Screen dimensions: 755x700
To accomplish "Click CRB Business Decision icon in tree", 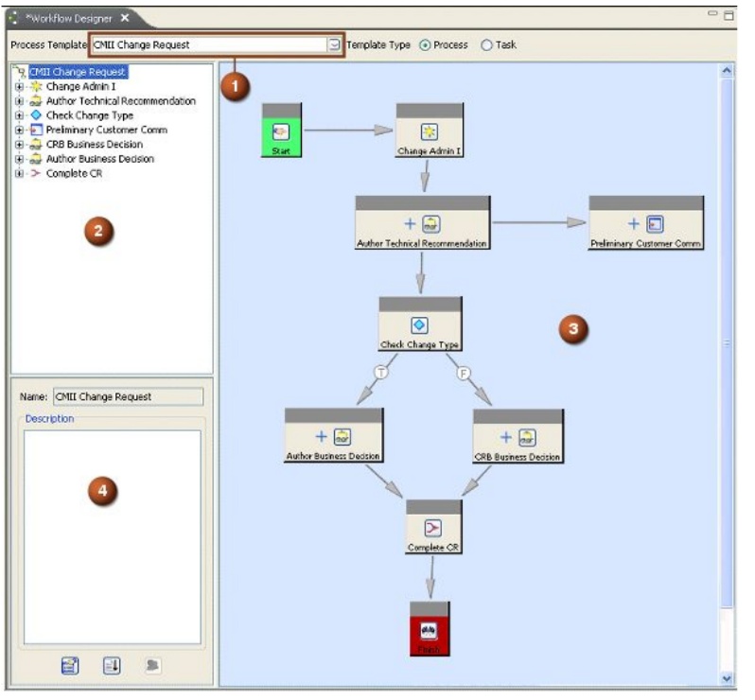I will (36, 145).
